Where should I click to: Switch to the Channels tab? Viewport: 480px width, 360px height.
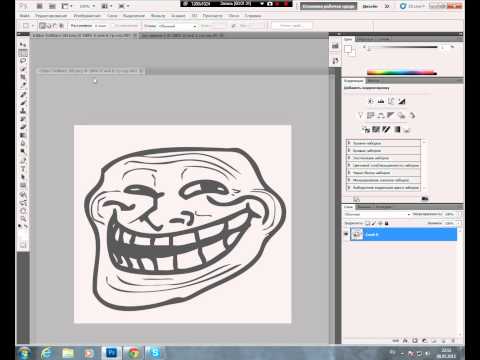[364, 207]
